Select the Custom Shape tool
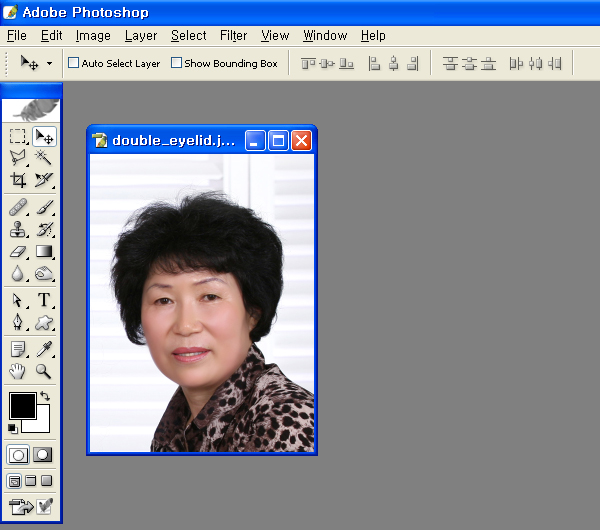 click(x=44, y=322)
